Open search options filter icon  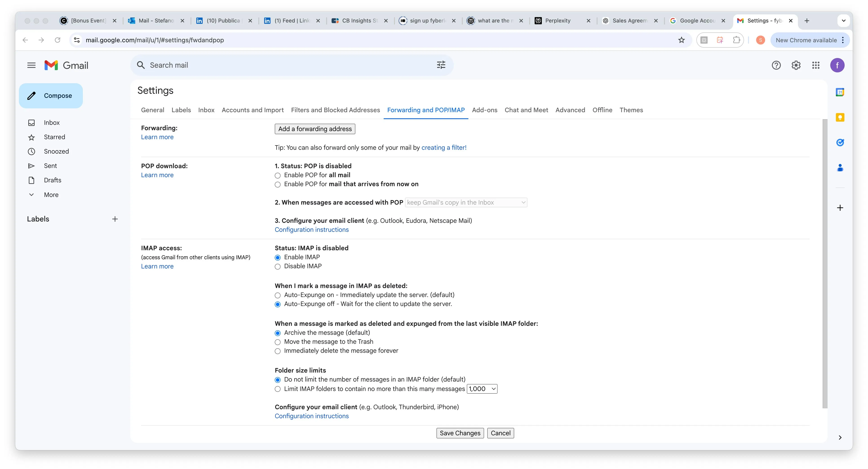tap(441, 65)
